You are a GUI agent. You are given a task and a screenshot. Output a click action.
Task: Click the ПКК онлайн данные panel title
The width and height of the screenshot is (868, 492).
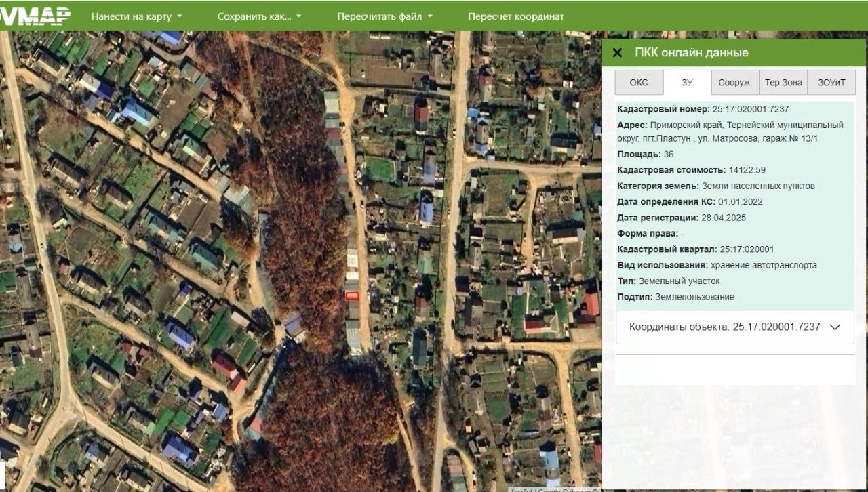pos(692,53)
